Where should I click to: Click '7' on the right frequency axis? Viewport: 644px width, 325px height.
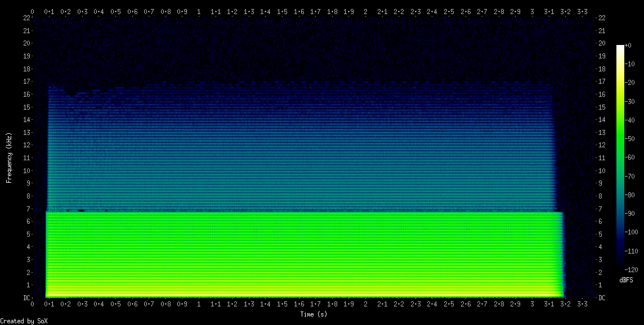click(600, 209)
